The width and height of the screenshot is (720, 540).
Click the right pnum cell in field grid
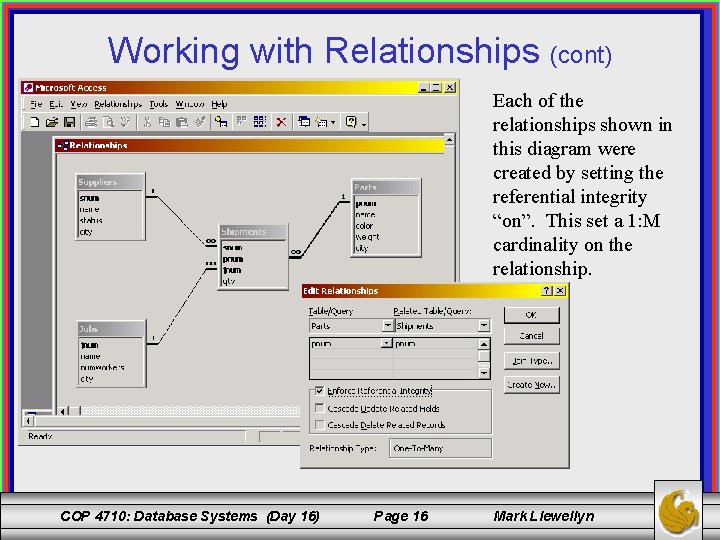[435, 343]
